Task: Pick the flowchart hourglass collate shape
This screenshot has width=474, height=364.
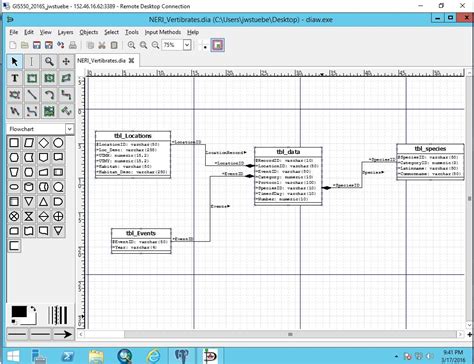Action: 29,216
